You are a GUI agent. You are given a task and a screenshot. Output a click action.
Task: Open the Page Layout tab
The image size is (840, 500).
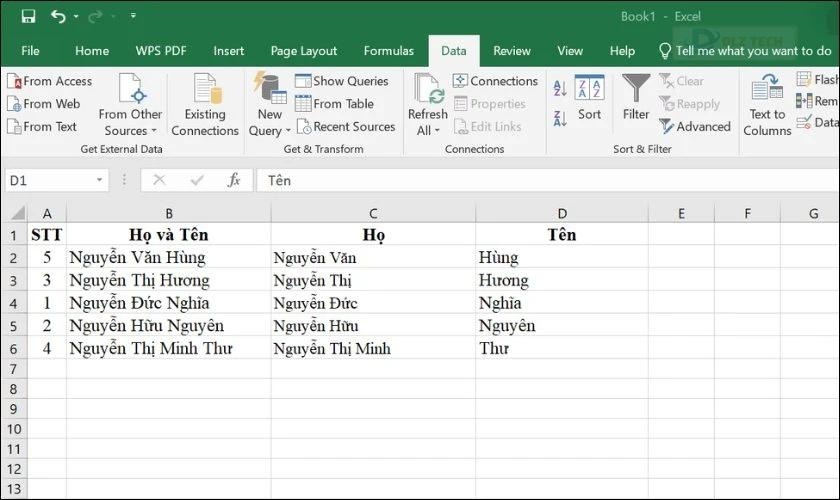coord(304,51)
